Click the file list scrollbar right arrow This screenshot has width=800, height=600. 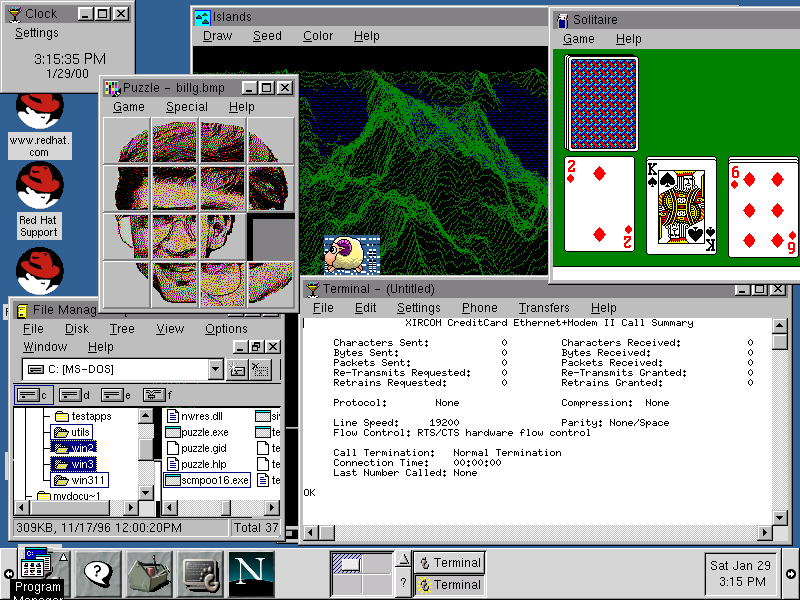point(273,508)
